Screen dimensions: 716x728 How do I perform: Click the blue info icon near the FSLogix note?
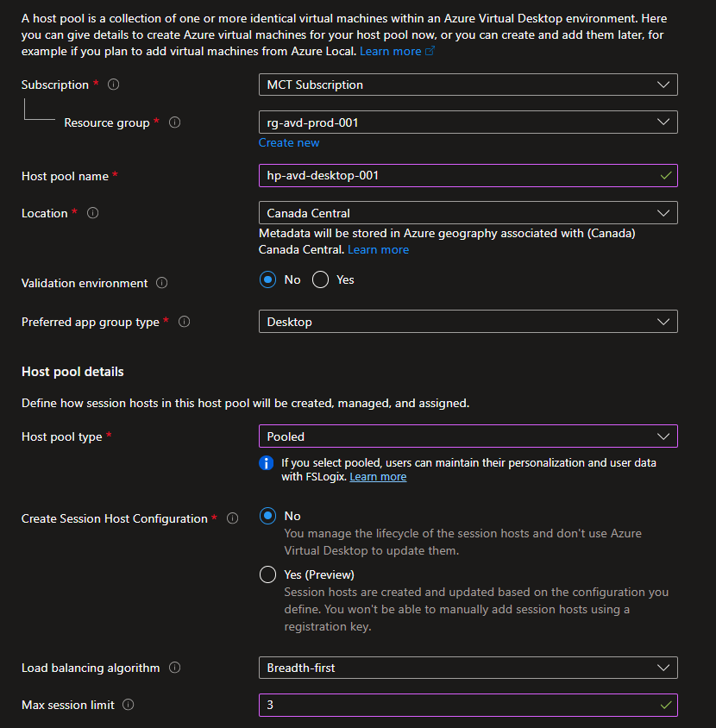[267, 463]
